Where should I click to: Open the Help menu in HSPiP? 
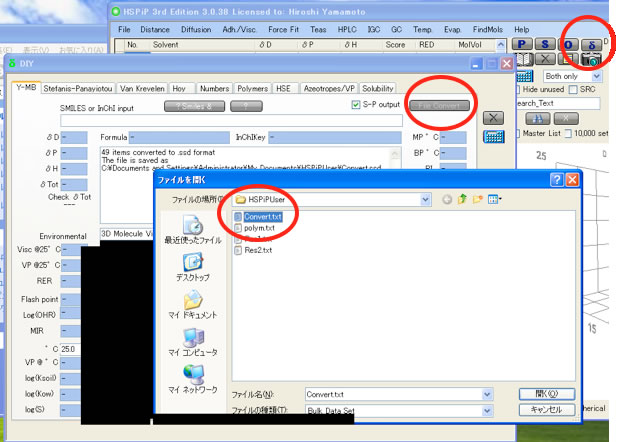pyautogui.click(x=521, y=30)
